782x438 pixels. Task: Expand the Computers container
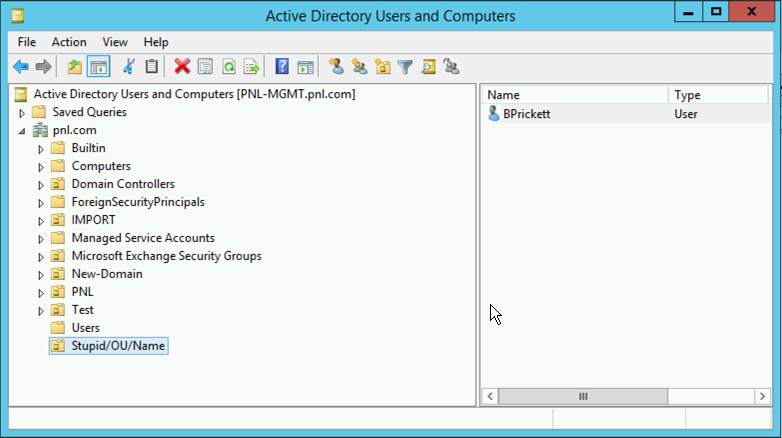click(41, 167)
